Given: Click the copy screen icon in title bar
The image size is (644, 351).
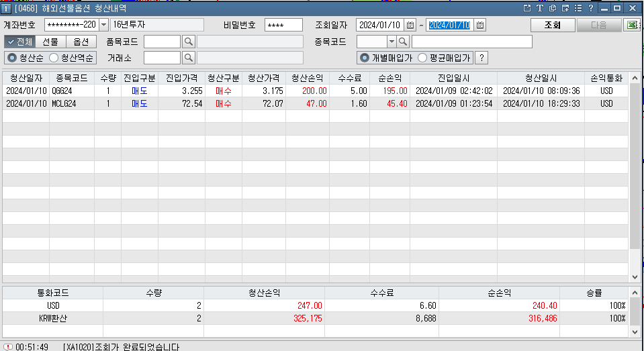Looking at the screenshot, I should tap(553, 8).
